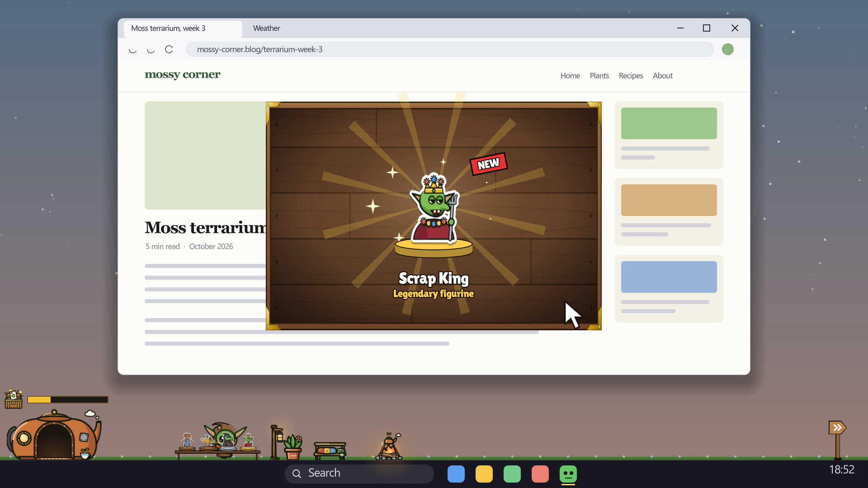Open the goblin face taskbar app

click(568, 474)
